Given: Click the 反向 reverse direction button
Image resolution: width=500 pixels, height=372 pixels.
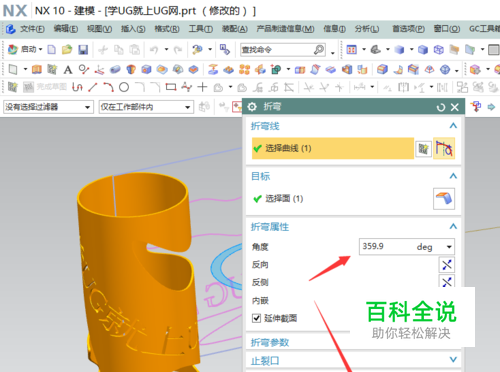Looking at the screenshot, I should pyautogui.click(x=447, y=265).
